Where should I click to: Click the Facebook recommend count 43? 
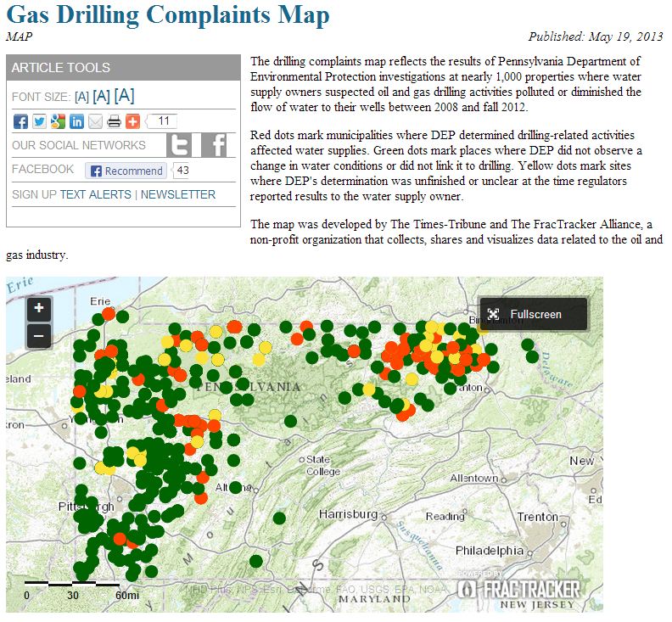[x=182, y=171]
